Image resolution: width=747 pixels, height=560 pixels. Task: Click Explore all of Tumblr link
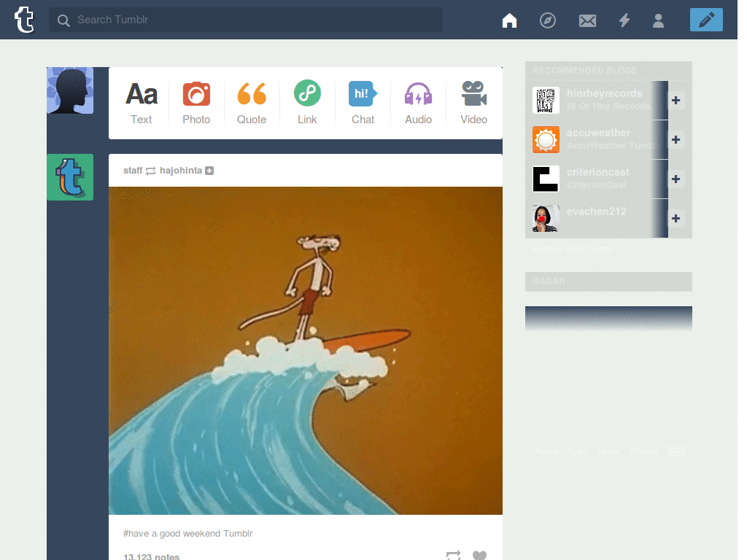573,249
